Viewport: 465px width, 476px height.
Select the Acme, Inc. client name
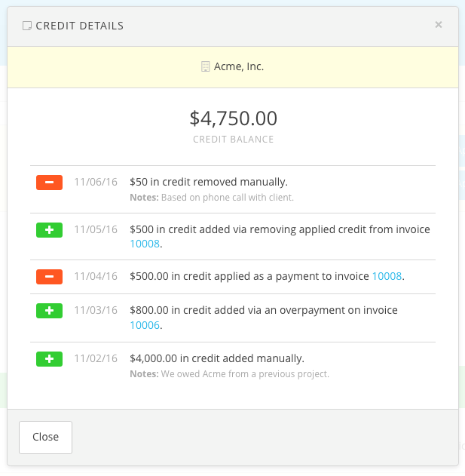[x=239, y=66]
